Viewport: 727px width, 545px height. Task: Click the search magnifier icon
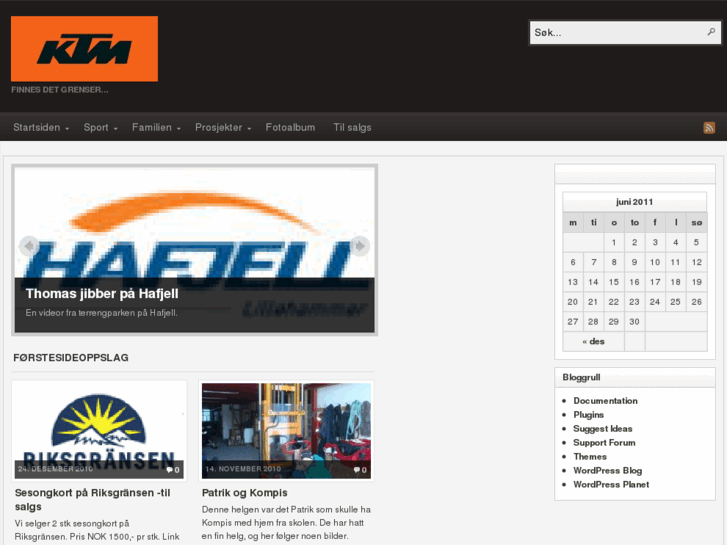click(x=711, y=32)
